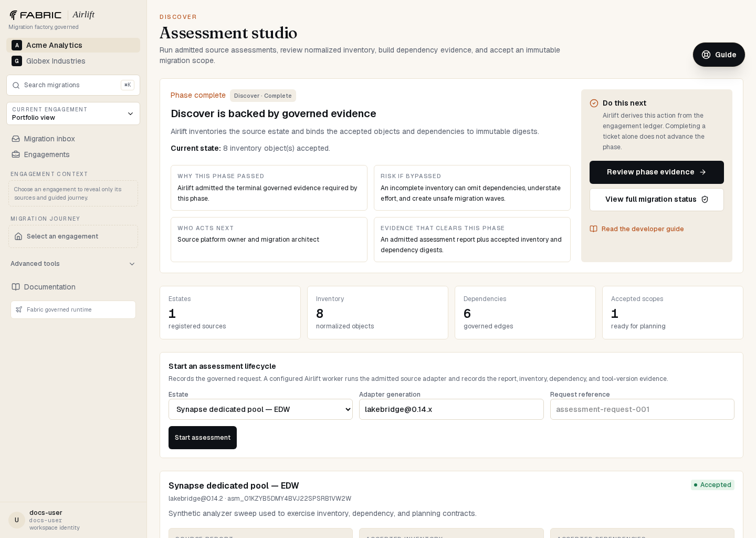Click the Who acts next card
Image resolution: width=756 pixels, height=538 pixels.
[269, 240]
